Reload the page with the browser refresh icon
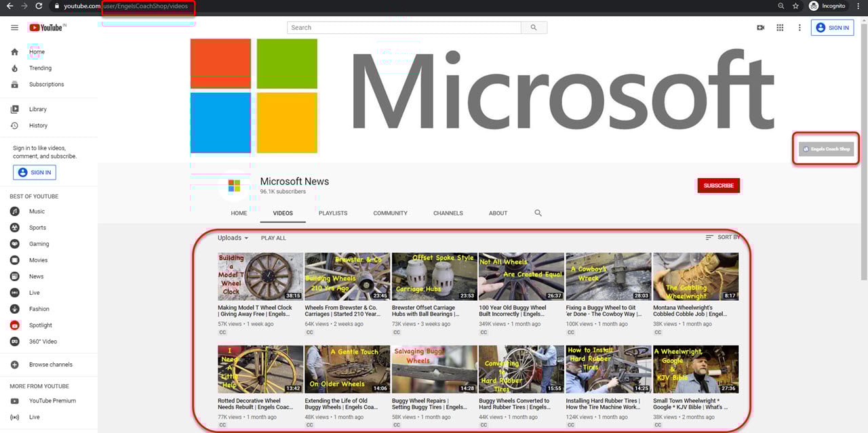The width and height of the screenshot is (868, 433). [39, 6]
